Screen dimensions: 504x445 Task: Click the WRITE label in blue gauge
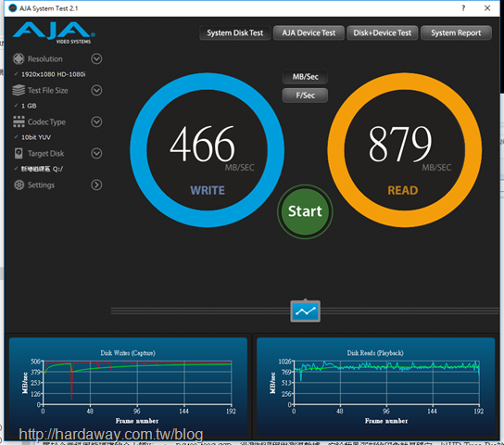click(208, 190)
